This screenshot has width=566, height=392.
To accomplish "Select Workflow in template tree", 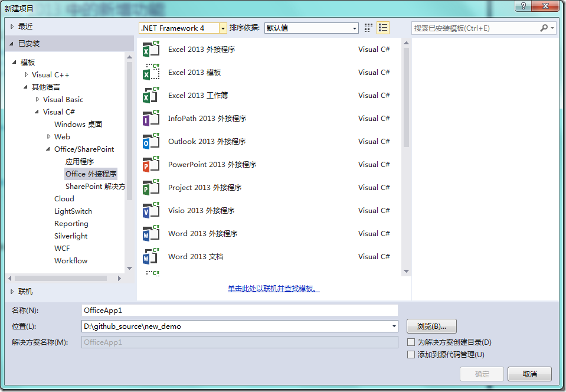I will (x=71, y=260).
